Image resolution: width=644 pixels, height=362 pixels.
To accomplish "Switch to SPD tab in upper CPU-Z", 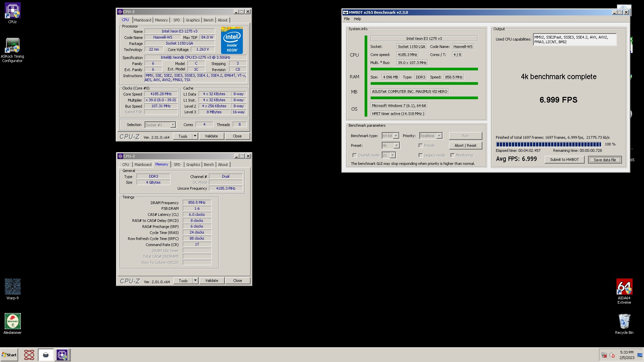I will pos(177,20).
